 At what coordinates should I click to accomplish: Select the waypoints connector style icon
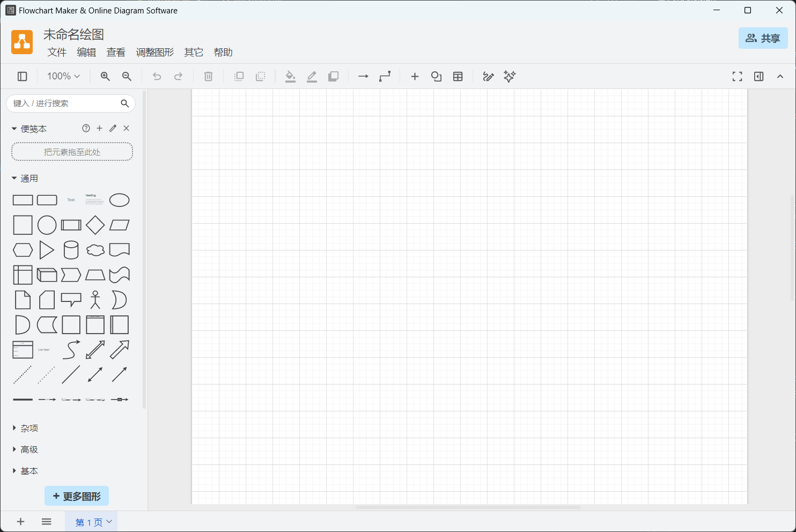[x=385, y=77]
